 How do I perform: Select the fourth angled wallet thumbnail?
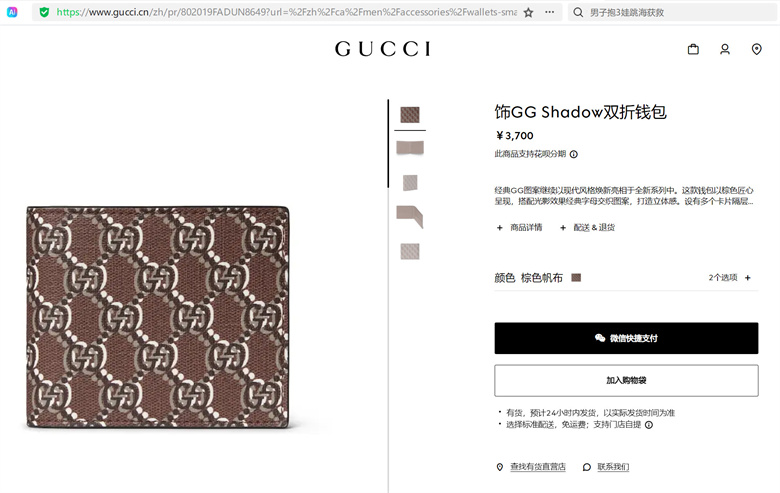click(410, 217)
